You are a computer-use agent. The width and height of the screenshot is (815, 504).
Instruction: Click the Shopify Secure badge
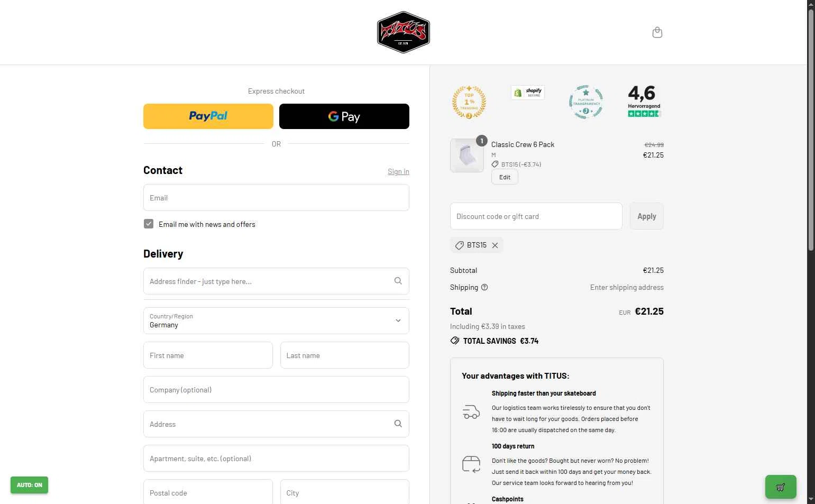point(528,93)
